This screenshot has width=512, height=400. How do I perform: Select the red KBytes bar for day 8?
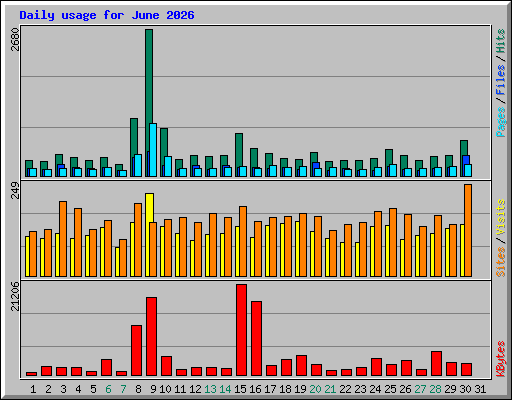point(136,351)
